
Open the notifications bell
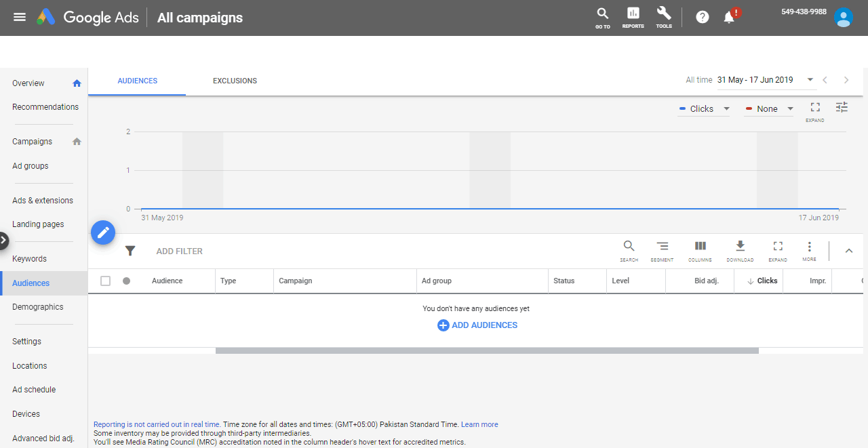[730, 17]
